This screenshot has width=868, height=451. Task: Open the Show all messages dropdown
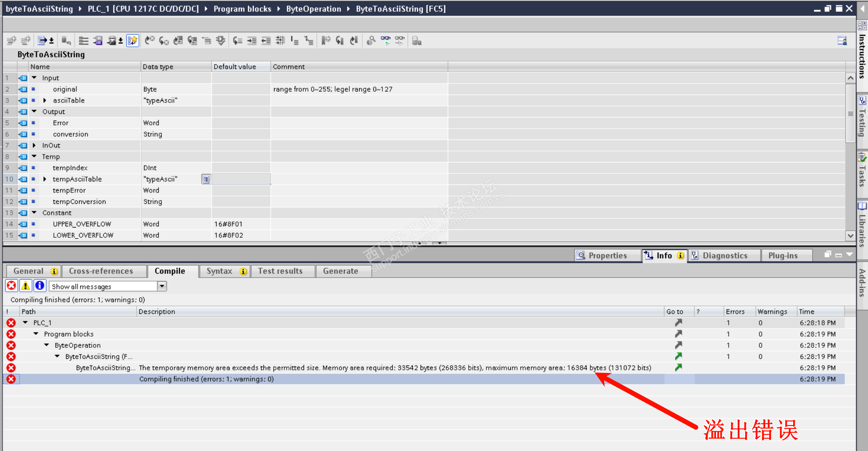pos(162,286)
